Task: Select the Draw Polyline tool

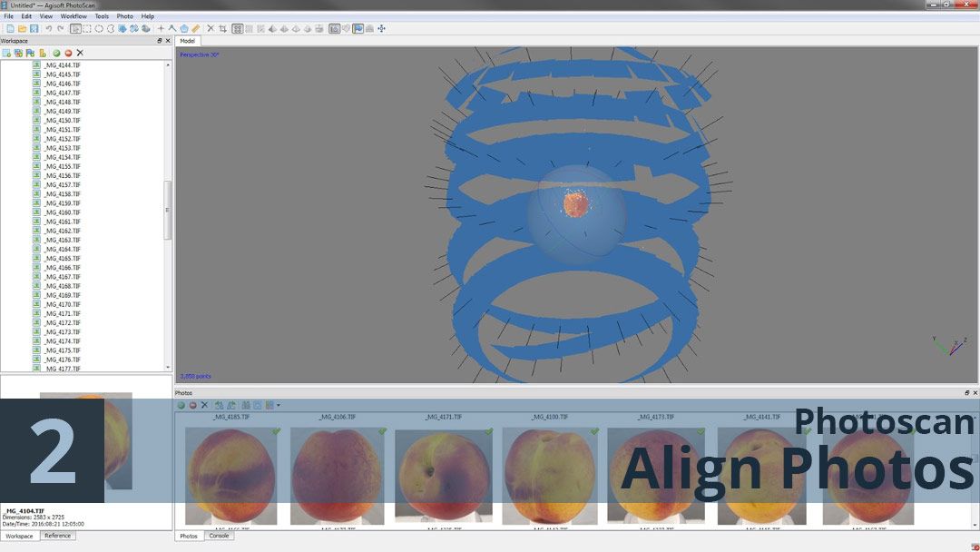Action: 172,29
